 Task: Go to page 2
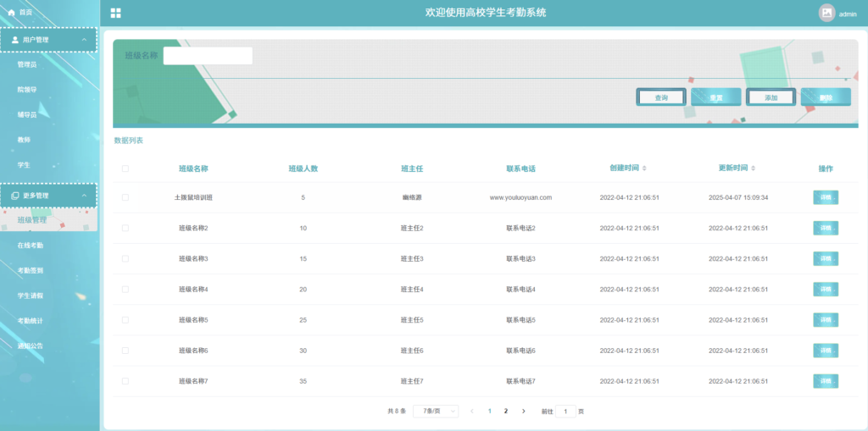(x=506, y=411)
